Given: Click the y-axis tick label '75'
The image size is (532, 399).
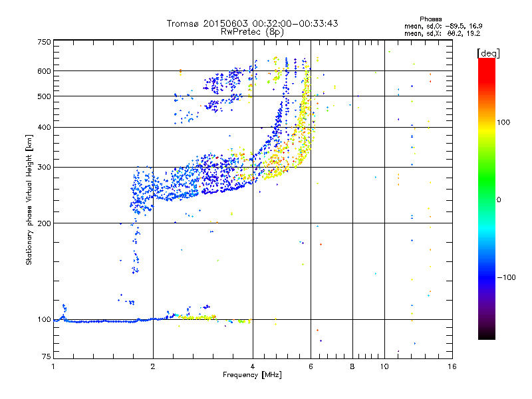Looking at the screenshot, I should [x=47, y=356].
